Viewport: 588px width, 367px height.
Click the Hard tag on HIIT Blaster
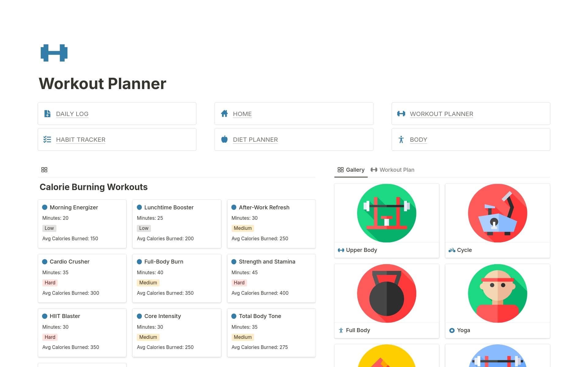point(50,337)
